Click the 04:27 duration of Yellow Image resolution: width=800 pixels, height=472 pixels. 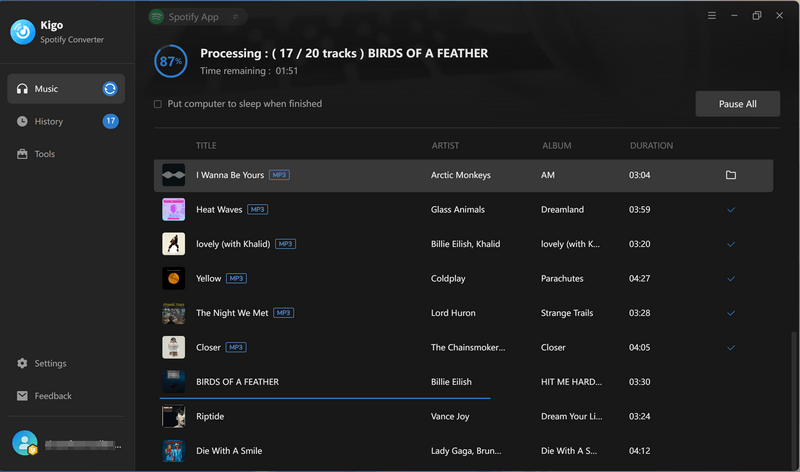tap(639, 279)
